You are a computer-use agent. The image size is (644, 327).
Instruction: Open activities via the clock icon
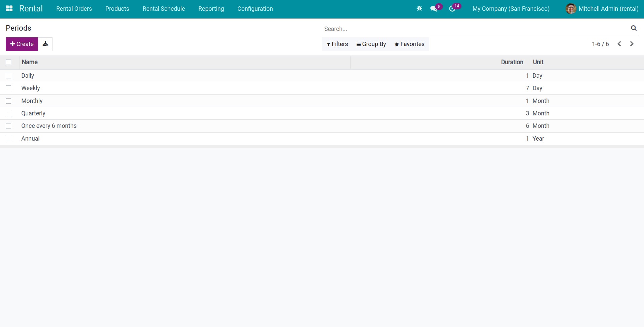click(453, 9)
